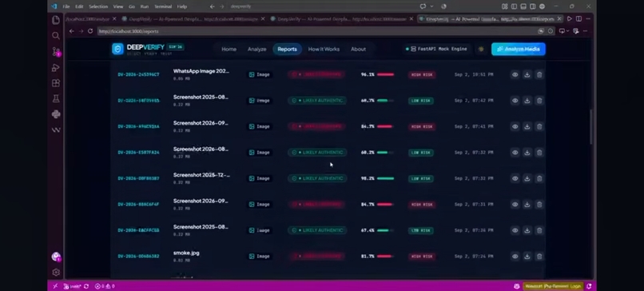View the smoke.jpg report via eye icon
Screen dimensions: 644x291
(x=515, y=256)
